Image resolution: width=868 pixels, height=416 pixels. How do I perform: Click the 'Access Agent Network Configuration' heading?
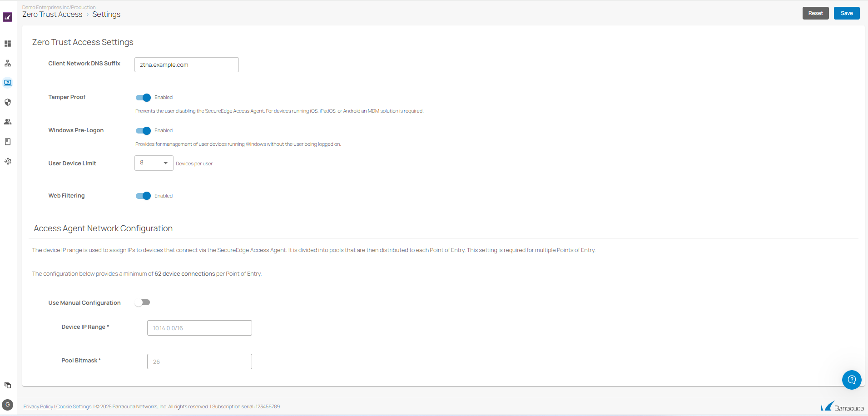pos(103,228)
